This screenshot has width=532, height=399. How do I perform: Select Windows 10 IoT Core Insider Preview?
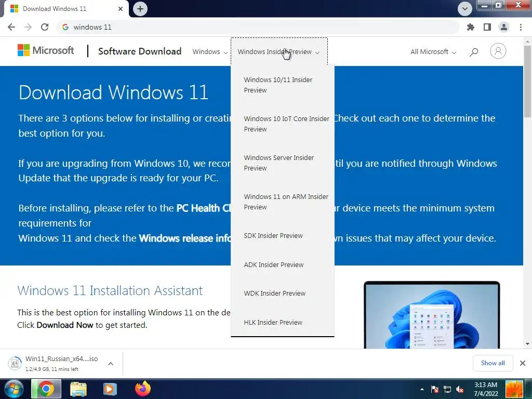coord(286,124)
